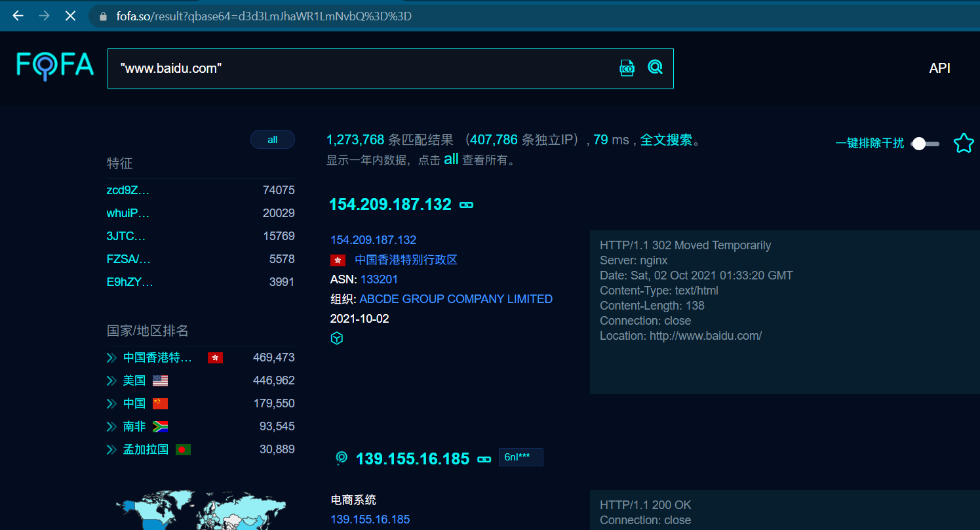
Task: Click the 国家/地区排名 heading
Action: pos(147,331)
